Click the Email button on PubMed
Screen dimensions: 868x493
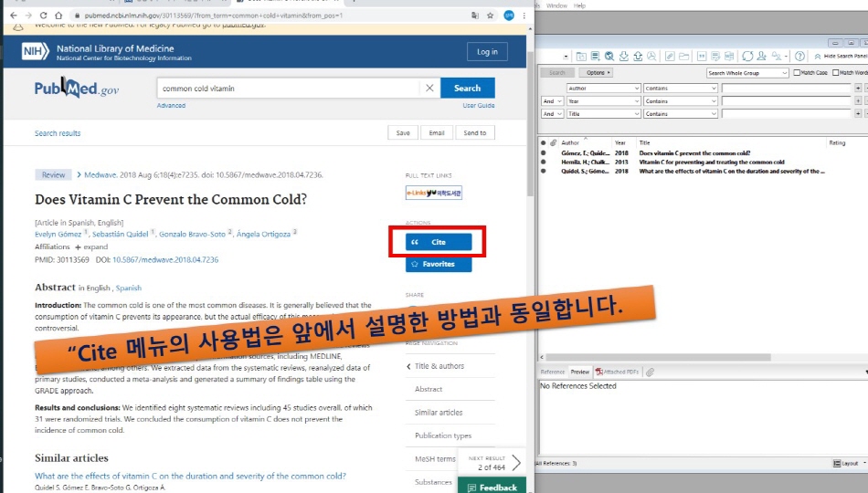click(436, 132)
